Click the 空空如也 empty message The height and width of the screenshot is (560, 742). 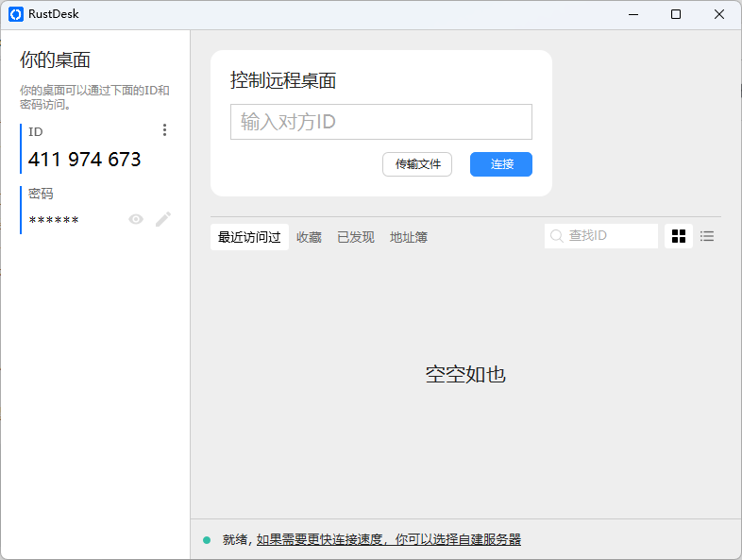pyautogui.click(x=465, y=375)
